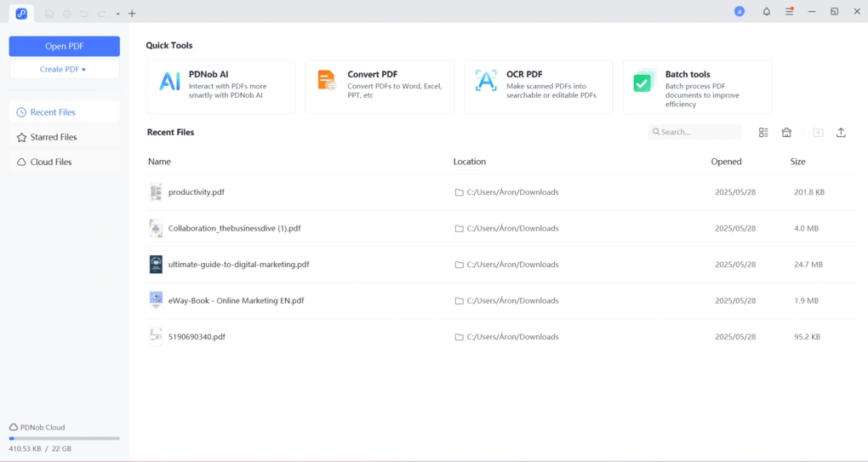Click the Recent Files clock icon
The image size is (868, 462).
pyautogui.click(x=21, y=112)
